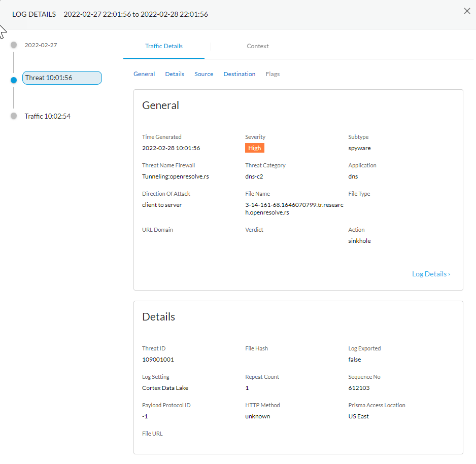
Task: Select the Threat 10:01:56 log entry
Action: click(62, 78)
